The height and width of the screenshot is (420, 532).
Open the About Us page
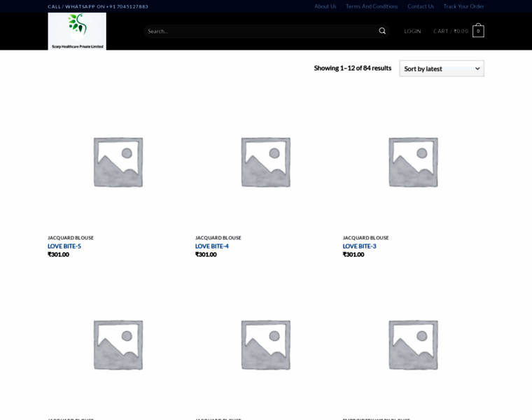pyautogui.click(x=325, y=6)
